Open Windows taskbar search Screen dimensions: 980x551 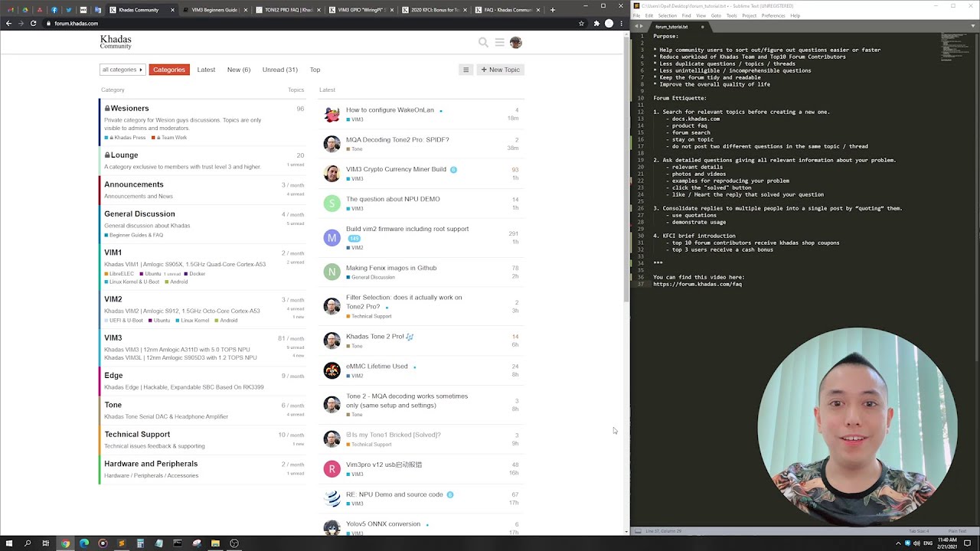27,543
